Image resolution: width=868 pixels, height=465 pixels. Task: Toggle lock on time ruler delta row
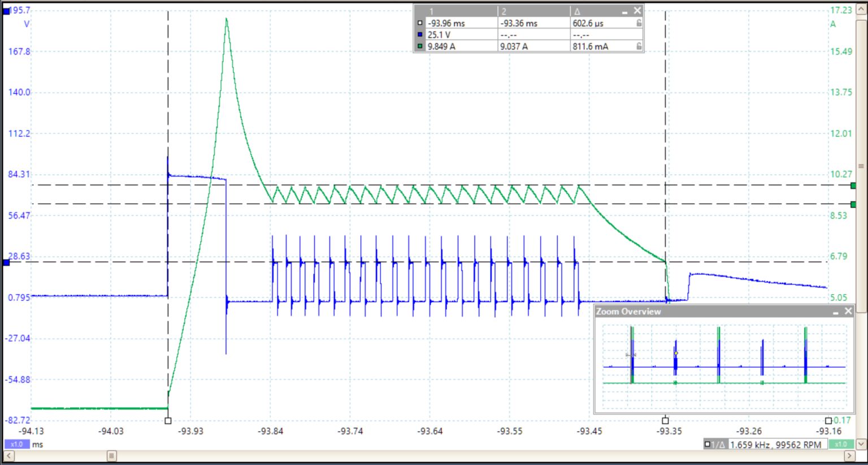639,23
